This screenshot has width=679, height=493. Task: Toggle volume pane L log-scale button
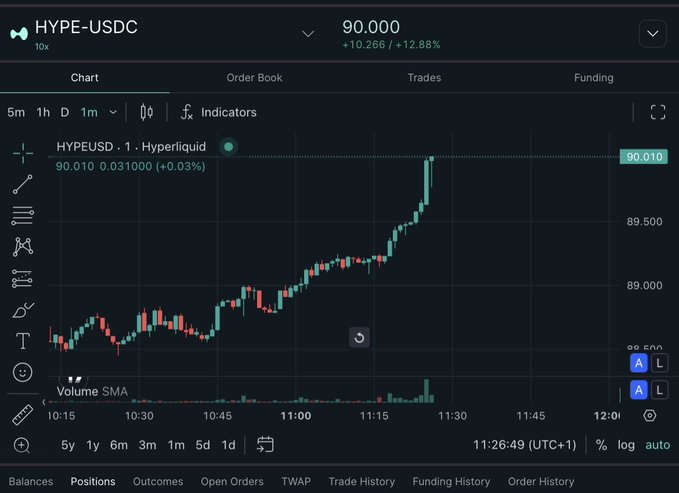659,390
